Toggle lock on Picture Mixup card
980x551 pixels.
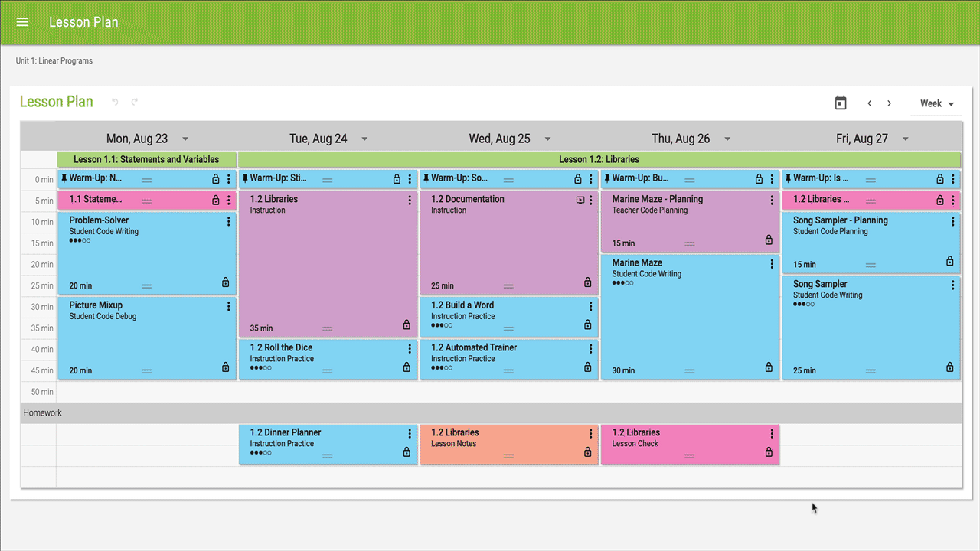225,367
